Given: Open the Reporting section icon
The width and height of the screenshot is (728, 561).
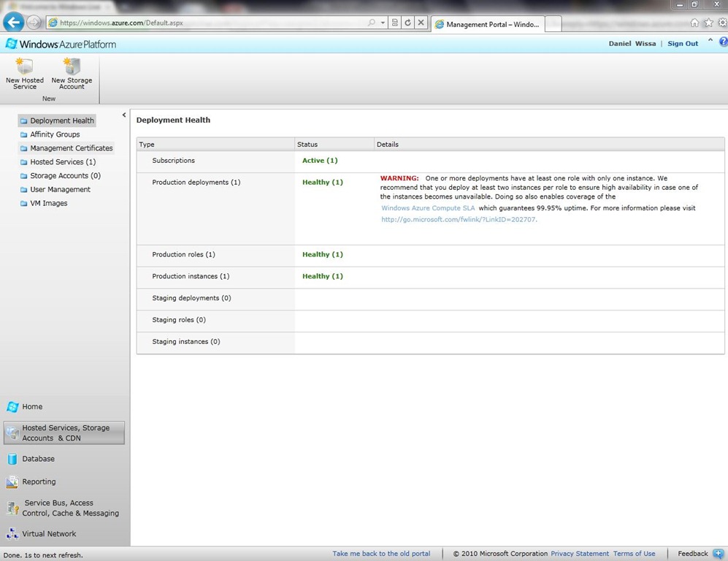Looking at the screenshot, I should [x=12, y=482].
